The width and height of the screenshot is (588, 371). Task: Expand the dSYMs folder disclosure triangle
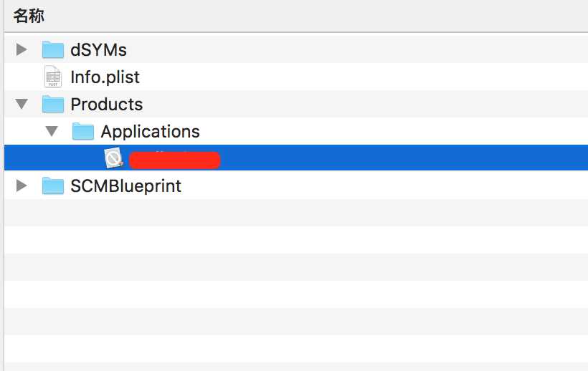click(22, 49)
